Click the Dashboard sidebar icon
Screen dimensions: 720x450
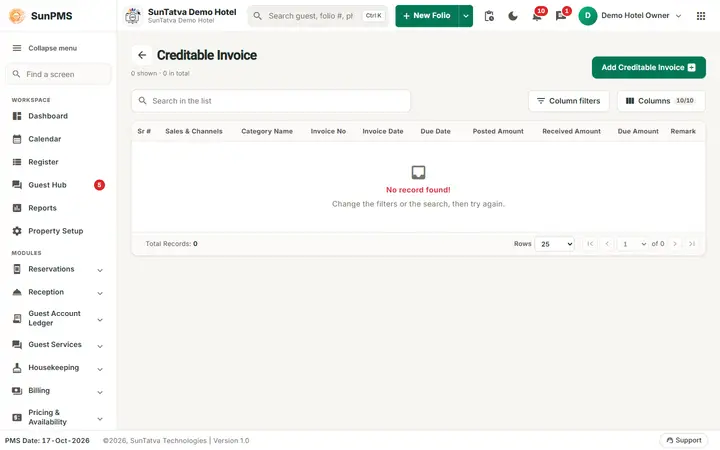(17, 116)
